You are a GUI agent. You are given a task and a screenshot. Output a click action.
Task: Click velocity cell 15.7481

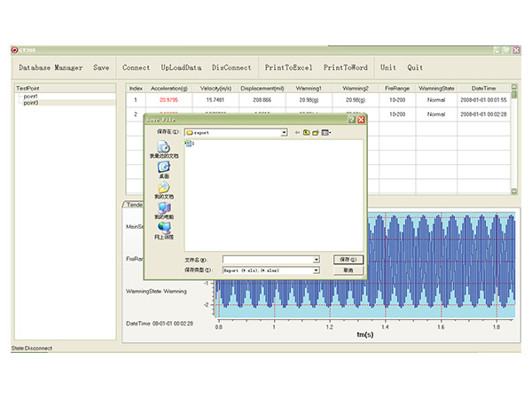pyautogui.click(x=215, y=99)
